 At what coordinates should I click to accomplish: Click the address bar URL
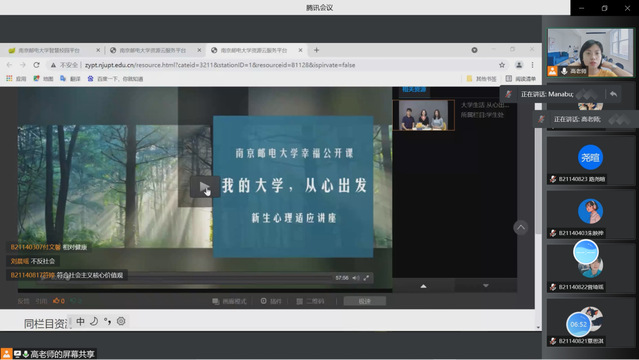(x=220, y=65)
